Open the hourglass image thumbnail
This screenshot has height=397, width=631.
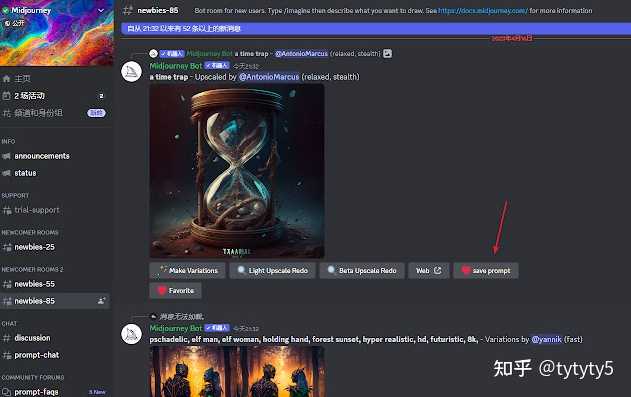pos(237,171)
